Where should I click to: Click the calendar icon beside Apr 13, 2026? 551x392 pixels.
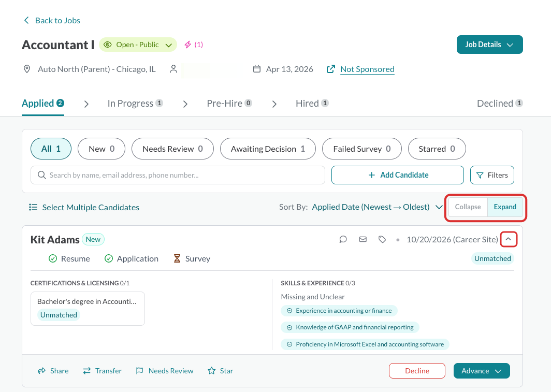coord(257,69)
